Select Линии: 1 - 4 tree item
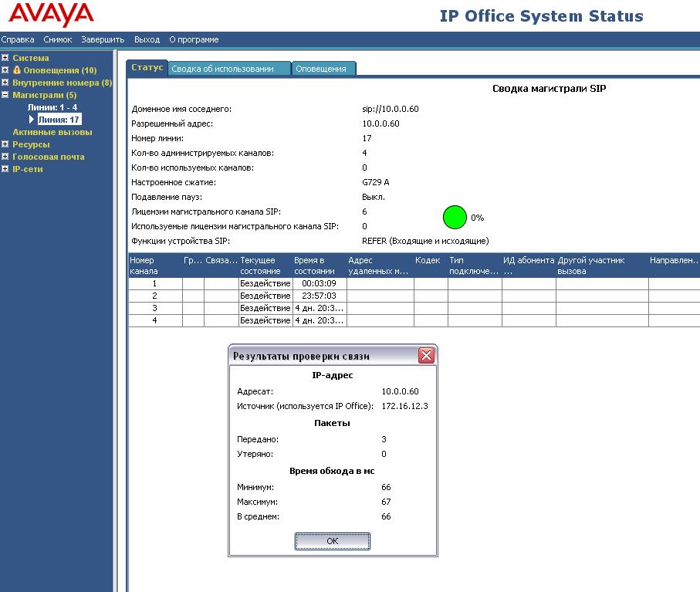 [52, 107]
